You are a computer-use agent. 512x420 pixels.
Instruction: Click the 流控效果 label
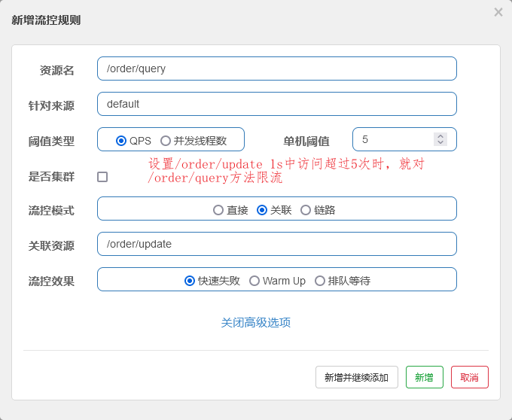(51, 281)
